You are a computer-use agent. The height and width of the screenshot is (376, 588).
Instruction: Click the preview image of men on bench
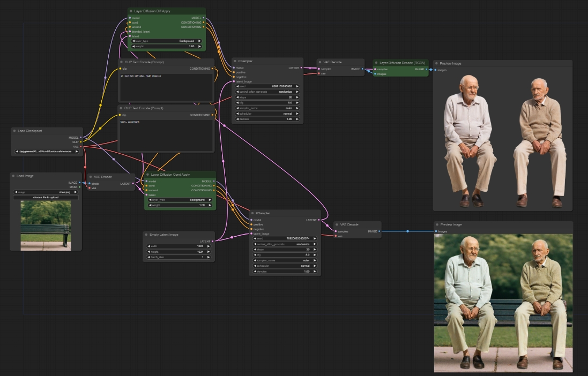(x=503, y=303)
